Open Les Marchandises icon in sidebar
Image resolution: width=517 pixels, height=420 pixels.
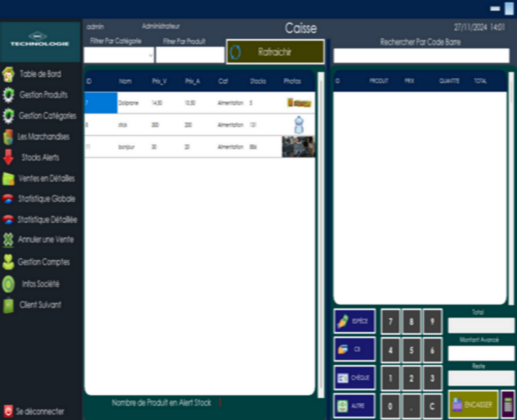coord(8,137)
